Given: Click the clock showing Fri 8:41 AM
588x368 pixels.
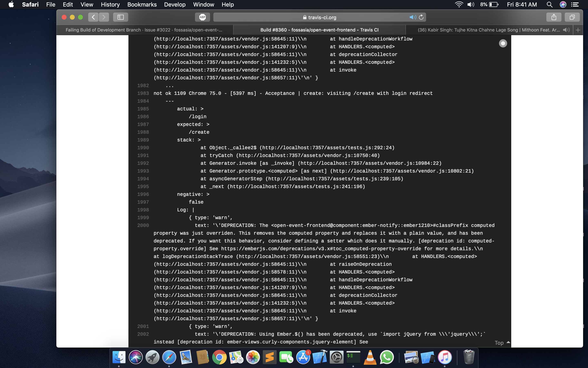Looking at the screenshot, I should click(x=522, y=4).
